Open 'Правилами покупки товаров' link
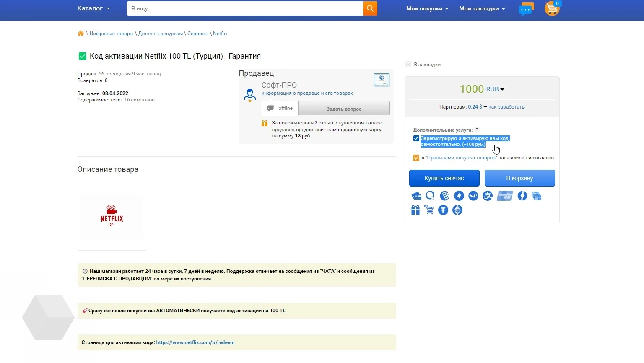 tap(461, 158)
